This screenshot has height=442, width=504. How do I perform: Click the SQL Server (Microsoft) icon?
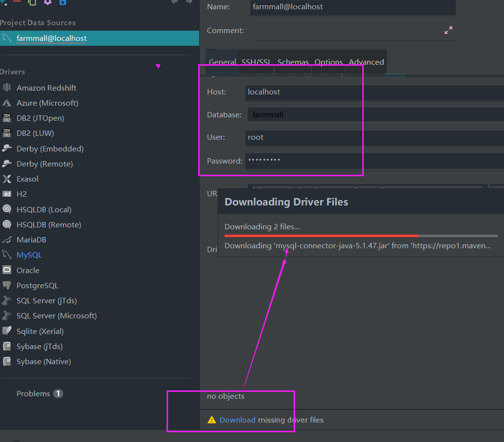tap(7, 315)
